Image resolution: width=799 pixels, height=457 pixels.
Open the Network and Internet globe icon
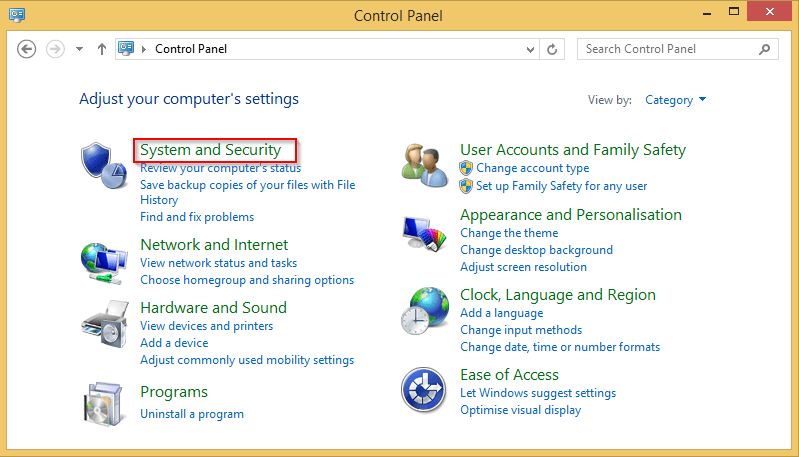point(104,263)
